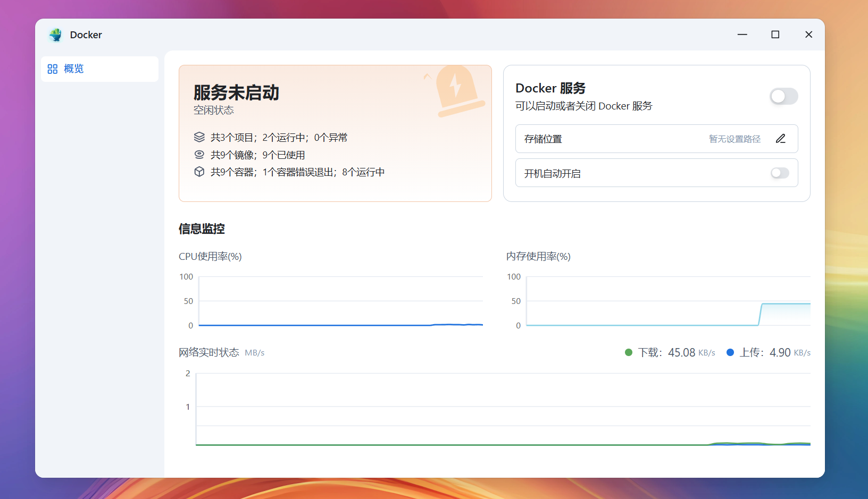Click the overview grid icon in sidebar
868x499 pixels.
[x=52, y=69]
